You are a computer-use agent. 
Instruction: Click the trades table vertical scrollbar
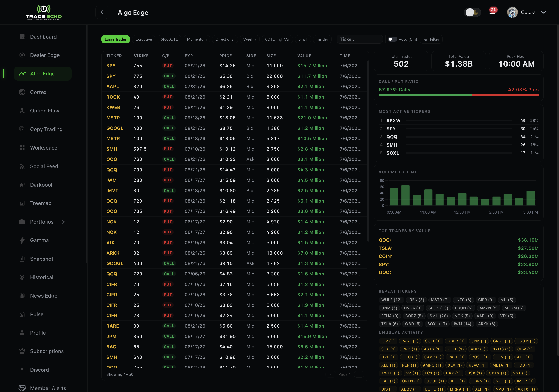click(x=368, y=151)
